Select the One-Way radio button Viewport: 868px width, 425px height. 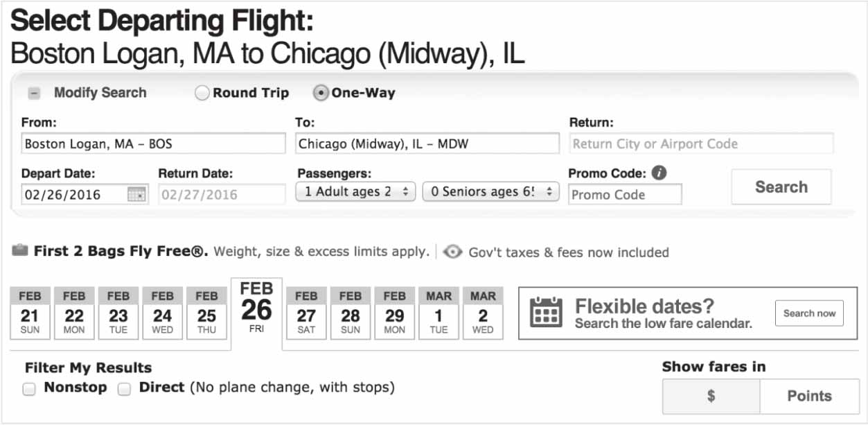(x=321, y=93)
